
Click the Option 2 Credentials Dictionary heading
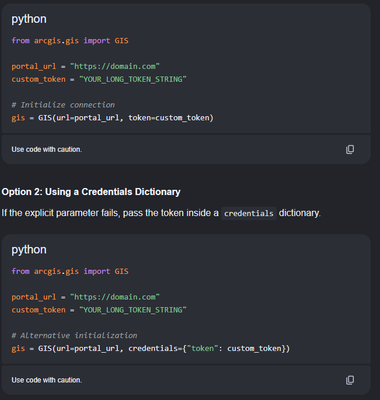coord(91,192)
